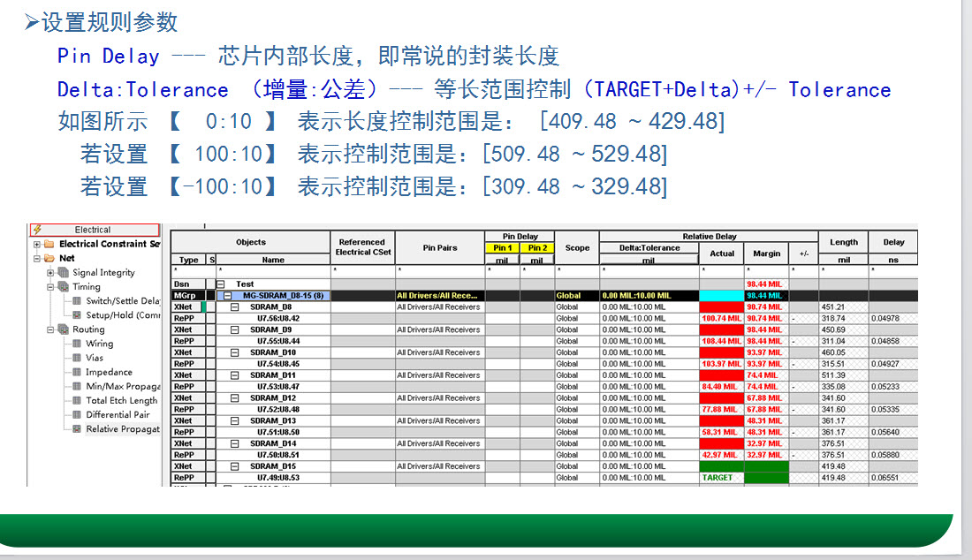
Task: Expand the Signal Integrity tree node
Action: click(50, 273)
